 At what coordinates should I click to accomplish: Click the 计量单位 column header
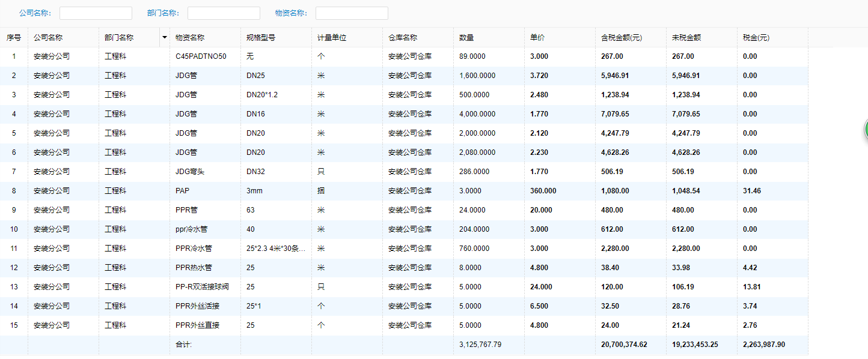tap(347, 37)
